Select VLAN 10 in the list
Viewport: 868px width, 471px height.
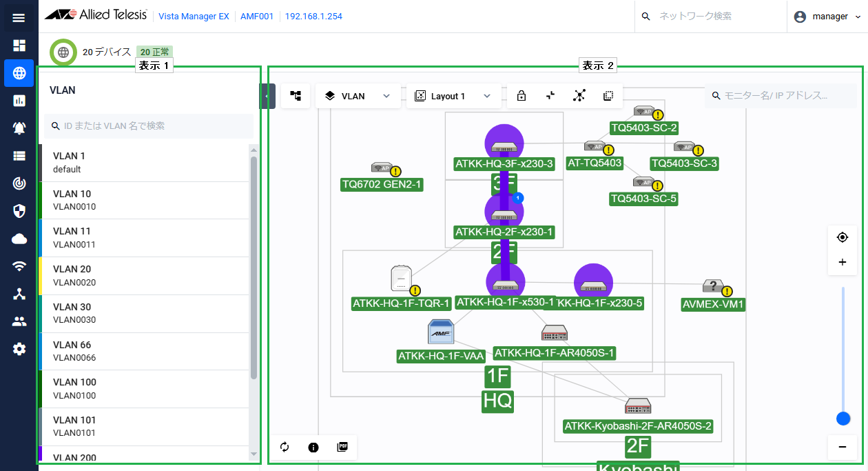145,201
